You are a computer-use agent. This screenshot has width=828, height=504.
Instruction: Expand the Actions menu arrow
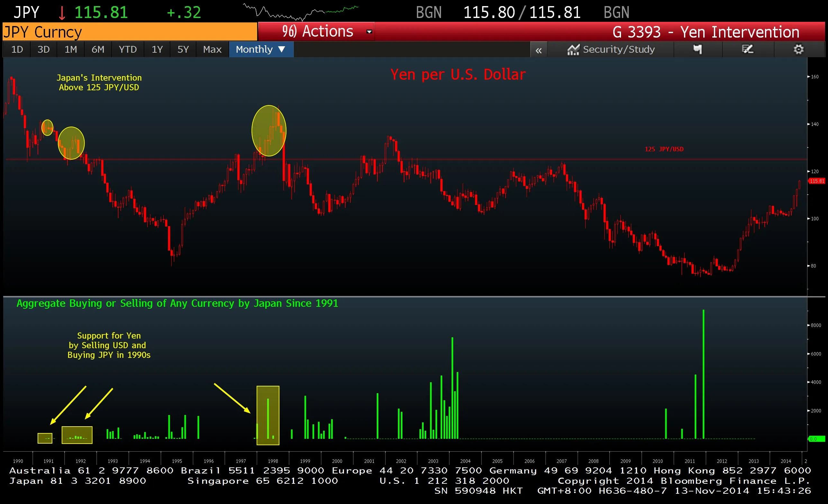(x=369, y=31)
